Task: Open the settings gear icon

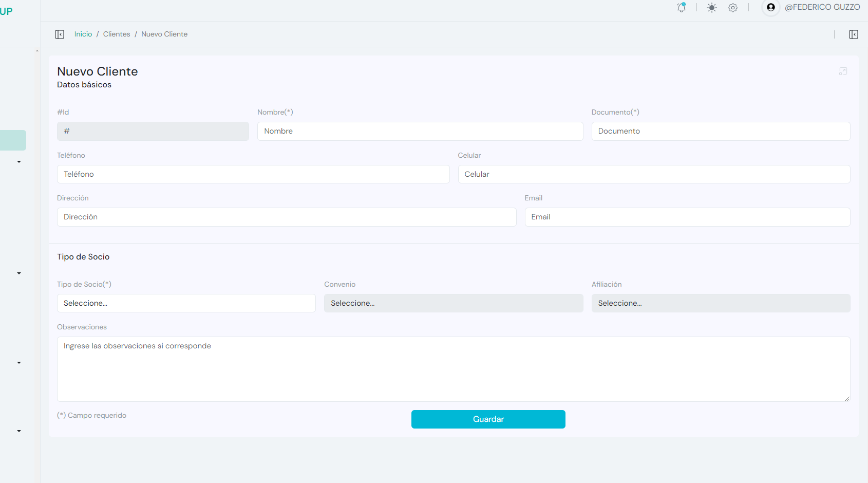Action: [x=733, y=8]
